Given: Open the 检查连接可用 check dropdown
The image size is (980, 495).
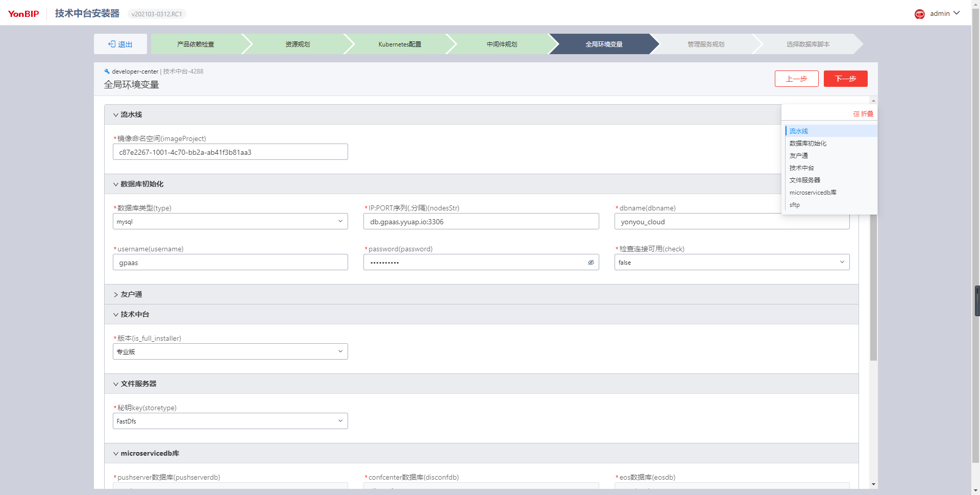Looking at the screenshot, I should [732, 262].
